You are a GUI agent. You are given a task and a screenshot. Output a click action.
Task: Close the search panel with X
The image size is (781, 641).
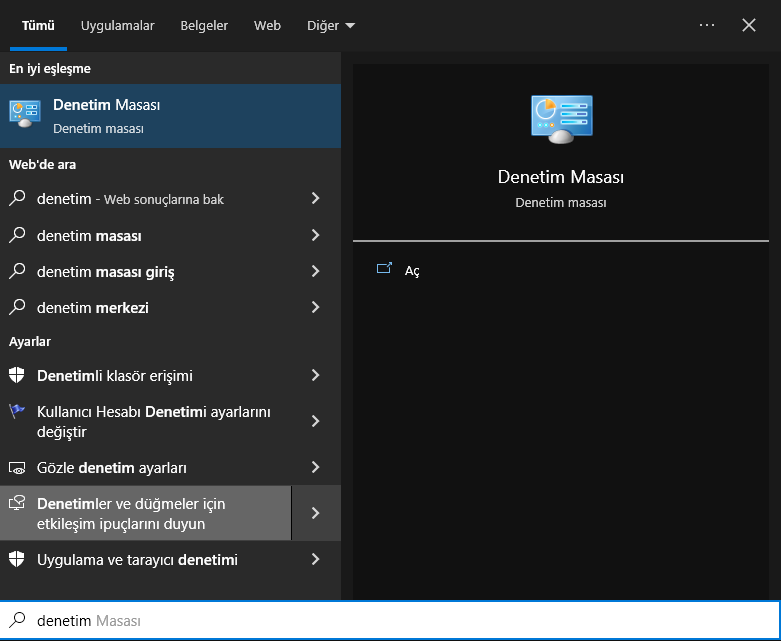pyautogui.click(x=749, y=25)
